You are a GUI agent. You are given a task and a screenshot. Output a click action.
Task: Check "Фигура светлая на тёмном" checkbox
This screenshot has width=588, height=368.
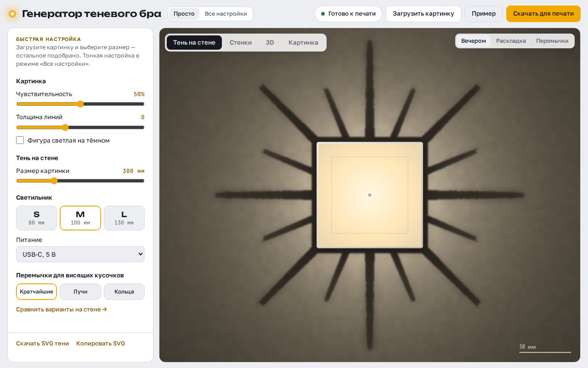[x=20, y=140]
